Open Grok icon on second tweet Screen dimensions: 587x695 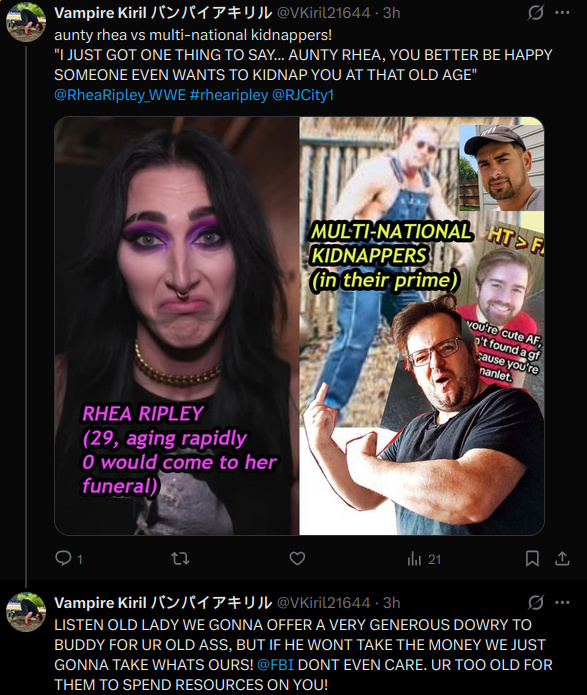[536, 602]
